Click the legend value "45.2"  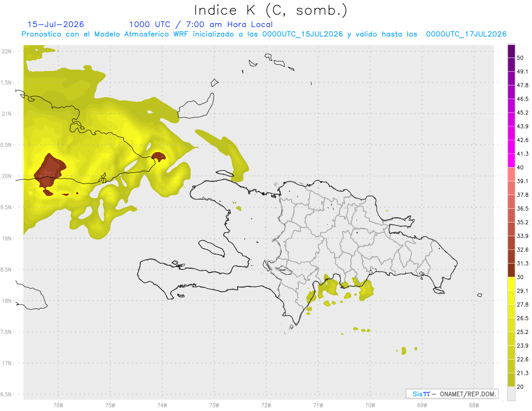(x=523, y=113)
